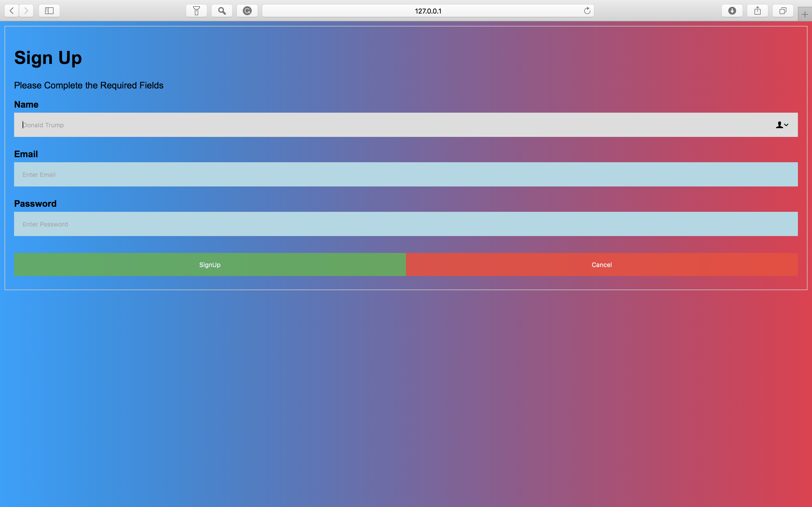812x507 pixels.
Task: Open the Grammarly extension icon
Action: tap(247, 11)
